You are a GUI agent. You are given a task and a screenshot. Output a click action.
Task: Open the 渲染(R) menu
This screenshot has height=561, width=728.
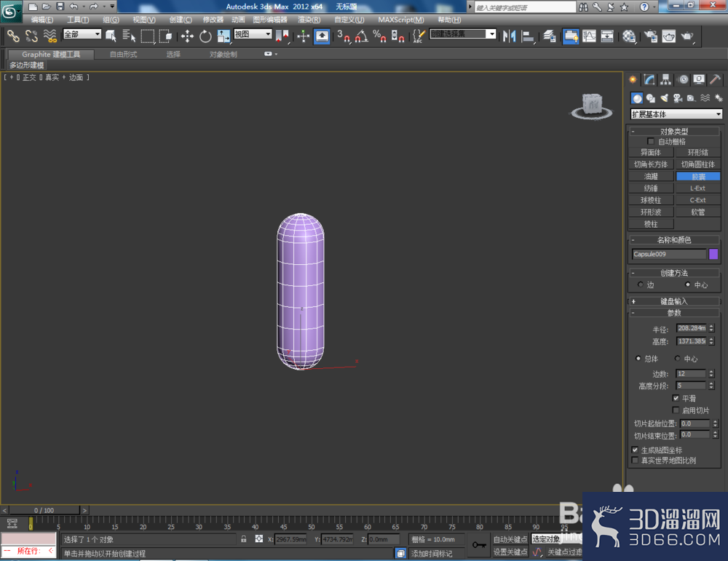[x=309, y=20]
